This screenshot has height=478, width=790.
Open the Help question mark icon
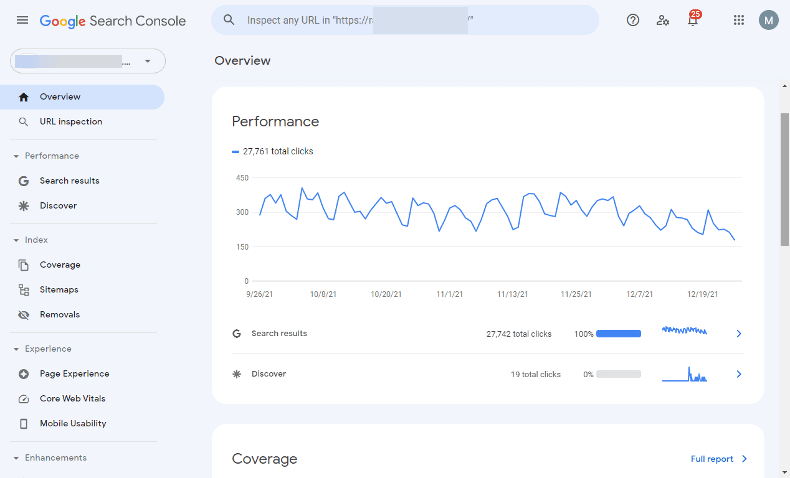point(633,20)
